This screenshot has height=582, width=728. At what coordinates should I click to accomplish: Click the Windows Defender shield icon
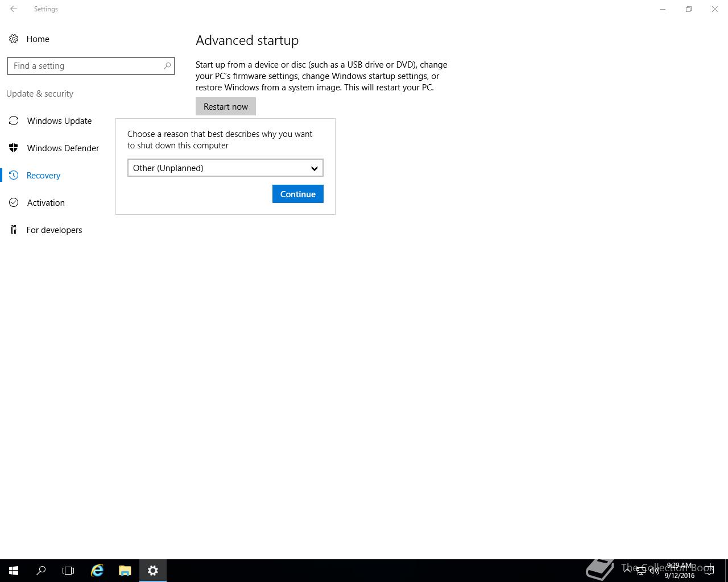(14, 148)
